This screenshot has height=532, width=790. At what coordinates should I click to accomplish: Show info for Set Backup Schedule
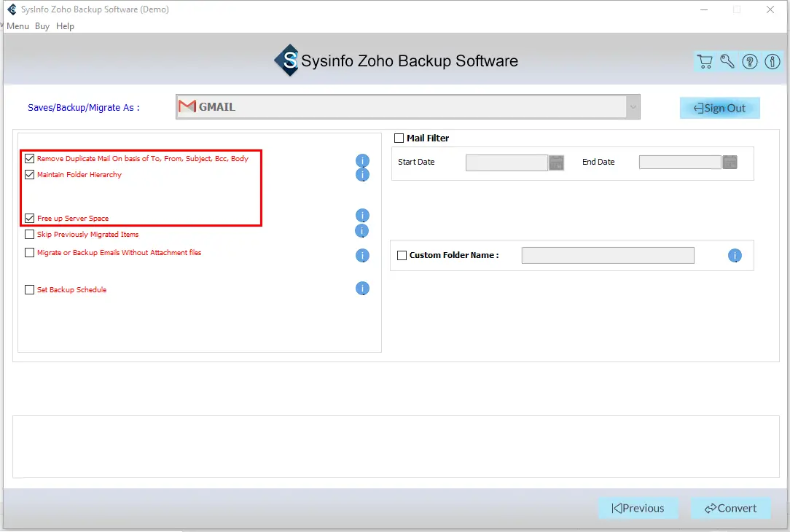coord(362,288)
